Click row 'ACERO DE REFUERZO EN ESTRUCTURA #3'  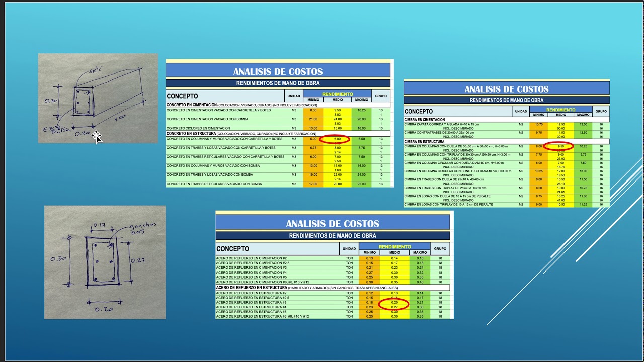[x=333, y=302]
